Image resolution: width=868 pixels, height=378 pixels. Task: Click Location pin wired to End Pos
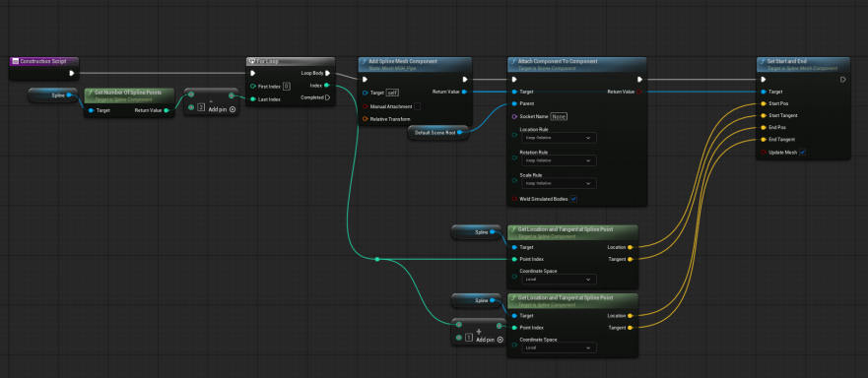[x=630, y=315]
